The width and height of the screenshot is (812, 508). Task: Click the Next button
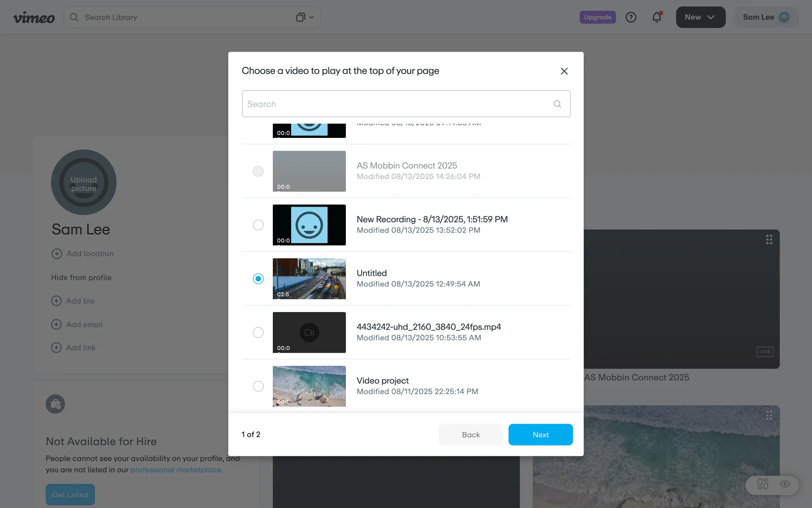point(540,435)
